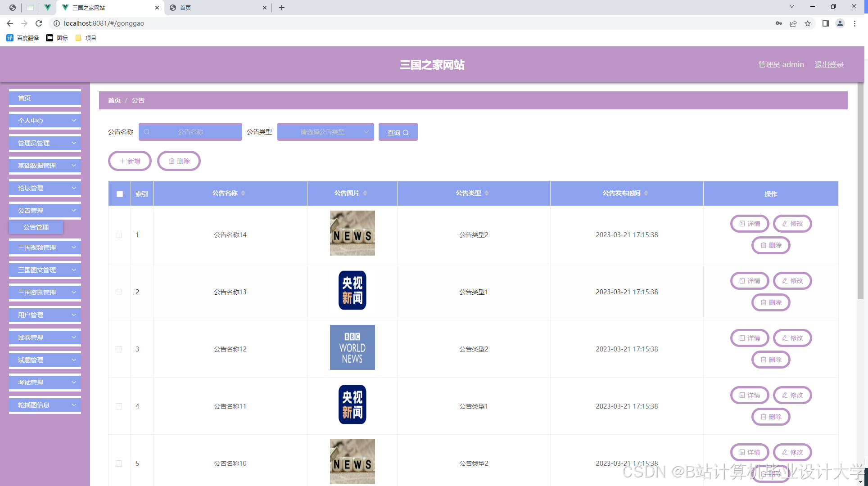Expand the 用户管理 sidebar menu
This screenshot has width=868, height=486.
pyautogui.click(x=45, y=315)
